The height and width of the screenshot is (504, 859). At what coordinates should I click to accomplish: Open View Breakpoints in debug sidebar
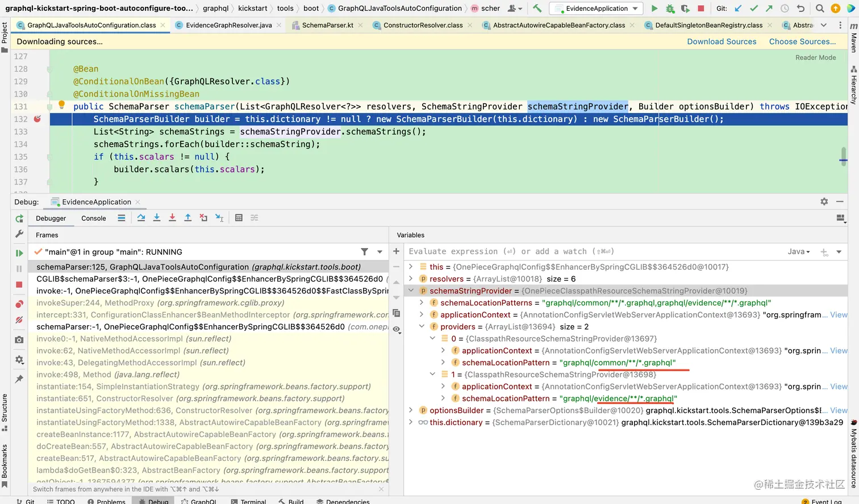(19, 304)
